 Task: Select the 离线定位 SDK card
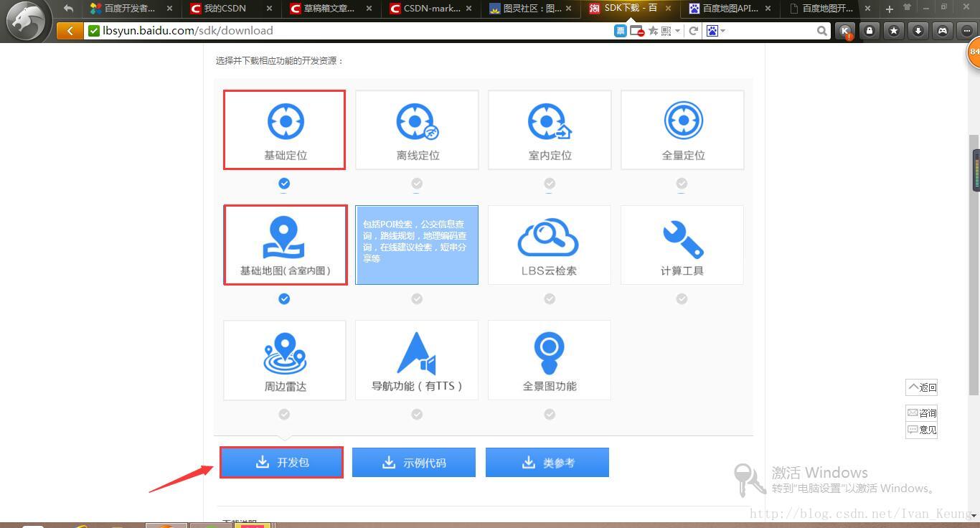pos(417,130)
